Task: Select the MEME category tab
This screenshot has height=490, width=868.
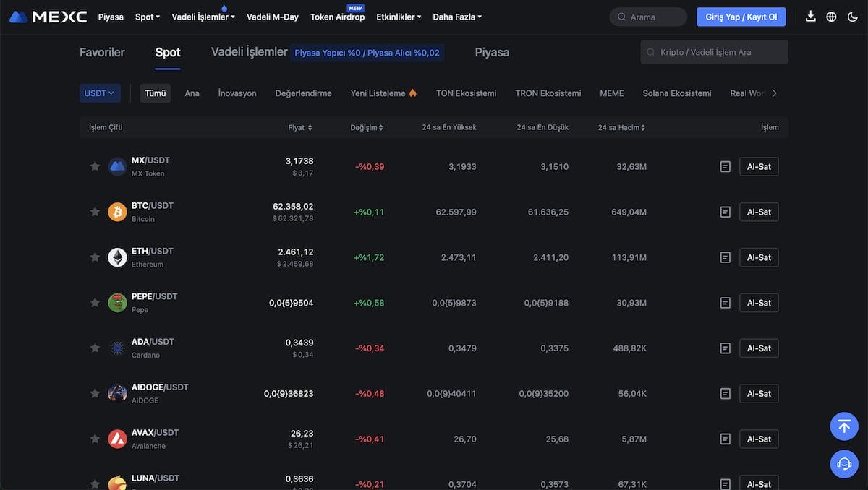Action: [x=611, y=93]
